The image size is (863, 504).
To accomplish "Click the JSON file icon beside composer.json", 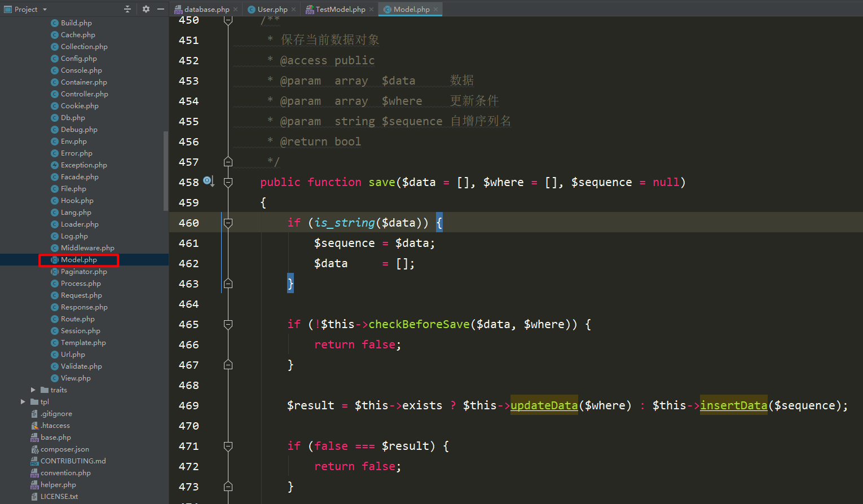I will [x=34, y=449].
